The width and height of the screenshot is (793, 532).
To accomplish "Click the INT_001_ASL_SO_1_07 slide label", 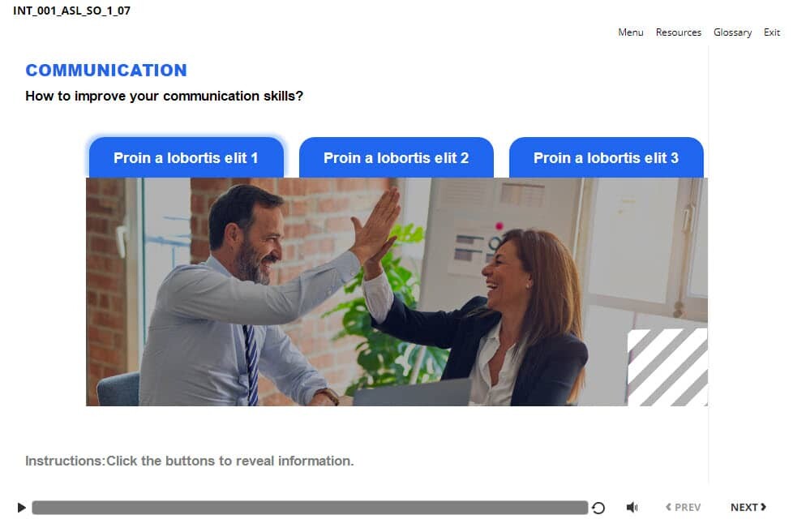I will pos(72,11).
